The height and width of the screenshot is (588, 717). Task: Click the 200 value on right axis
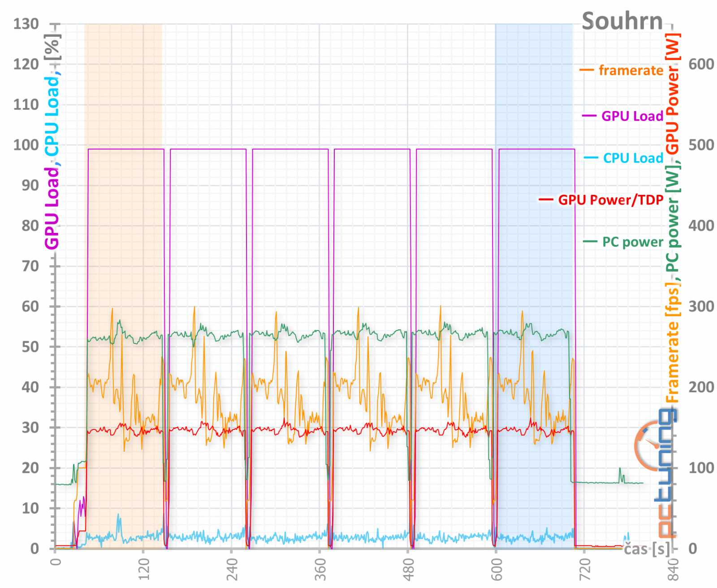[701, 387]
